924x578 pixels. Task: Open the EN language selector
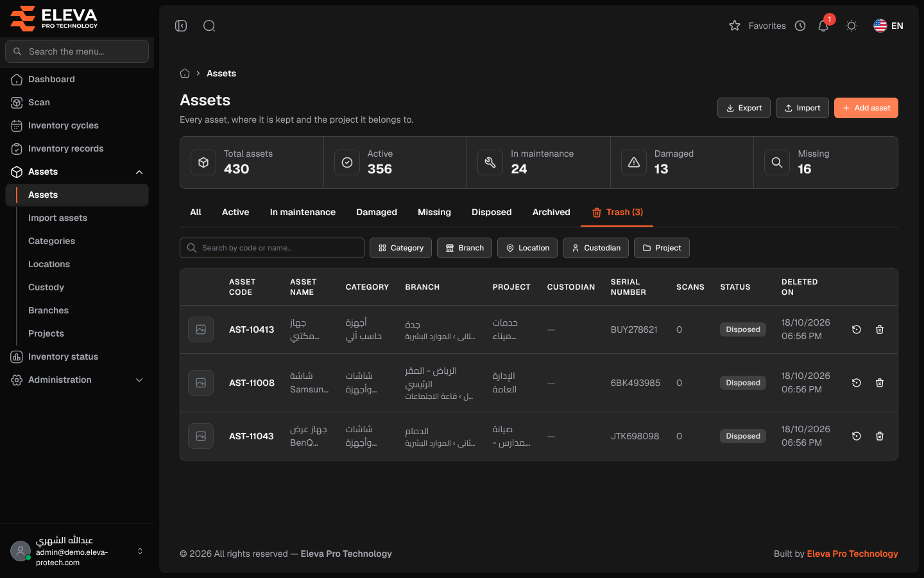(x=888, y=26)
